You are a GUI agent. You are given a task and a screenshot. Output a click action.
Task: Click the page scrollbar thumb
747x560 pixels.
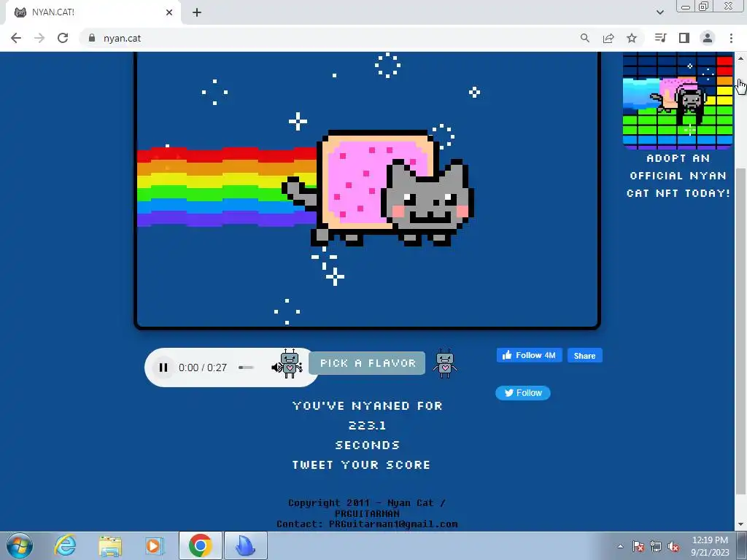tap(741, 332)
